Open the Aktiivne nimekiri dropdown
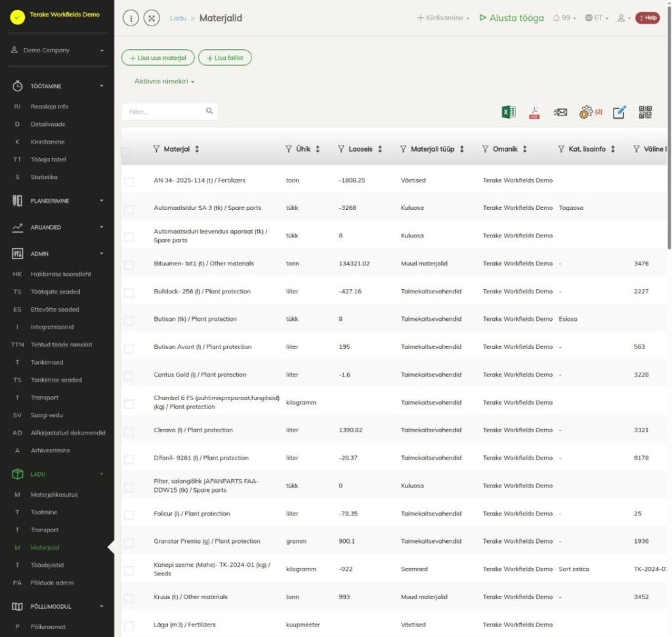Screen dimensions: 672x637 coord(164,81)
